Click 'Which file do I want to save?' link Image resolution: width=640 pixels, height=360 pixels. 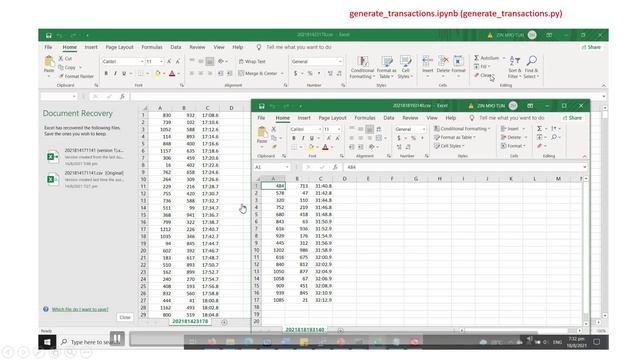click(x=80, y=309)
